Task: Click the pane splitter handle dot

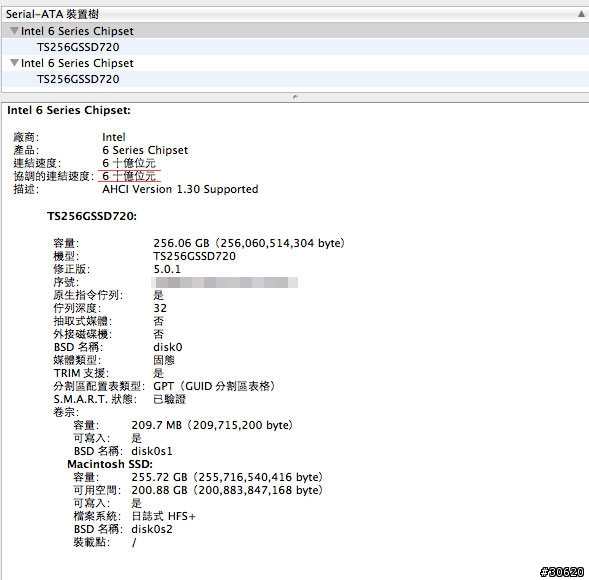Action: pyautogui.click(x=295, y=97)
